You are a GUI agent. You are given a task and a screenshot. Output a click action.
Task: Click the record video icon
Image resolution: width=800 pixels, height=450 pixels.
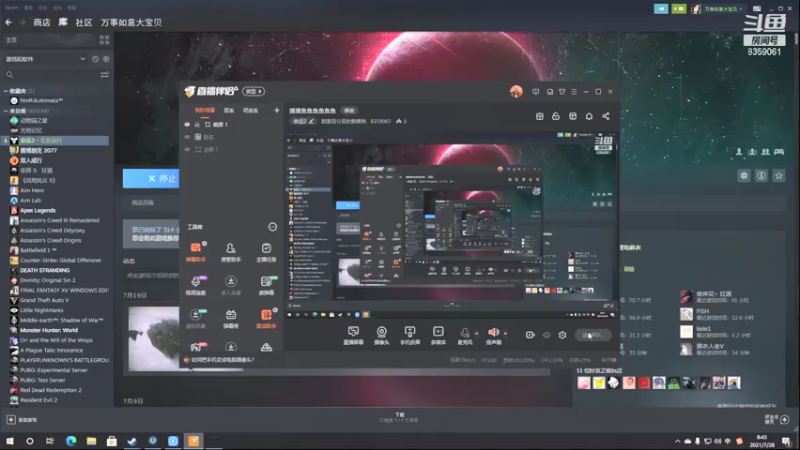(x=530, y=335)
